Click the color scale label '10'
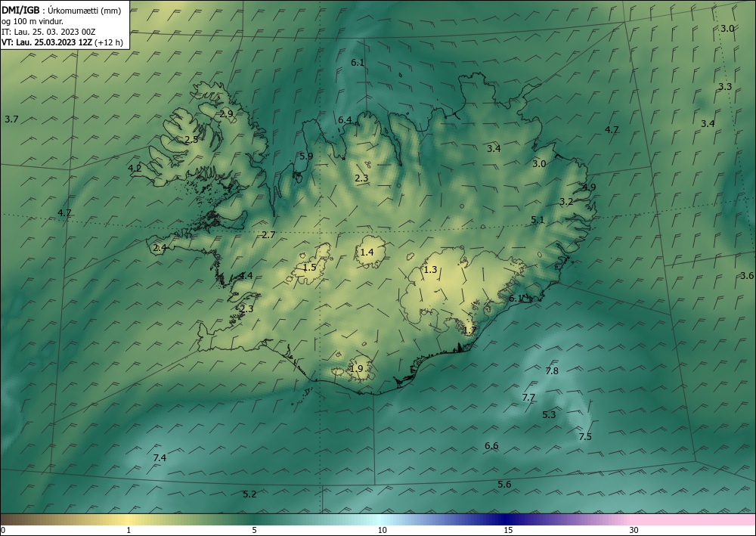Screen dimensions: 756x536 point(382,531)
